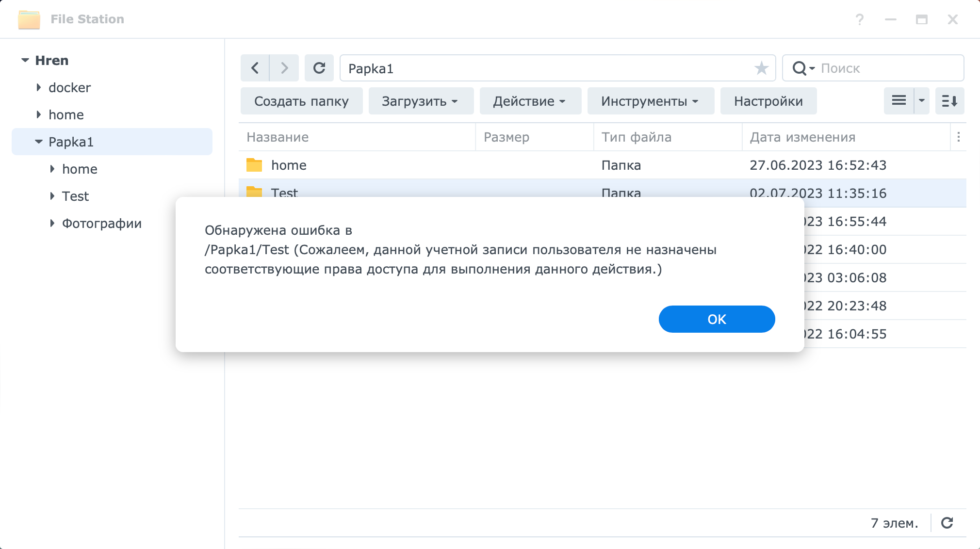This screenshot has height=549, width=980.
Task: Open column options three-dot menu
Action: [959, 137]
